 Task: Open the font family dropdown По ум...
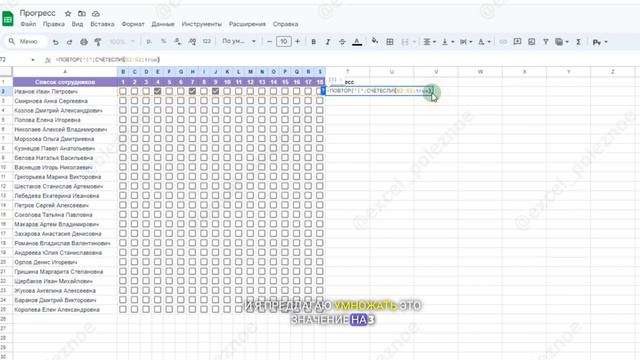pyautogui.click(x=239, y=42)
